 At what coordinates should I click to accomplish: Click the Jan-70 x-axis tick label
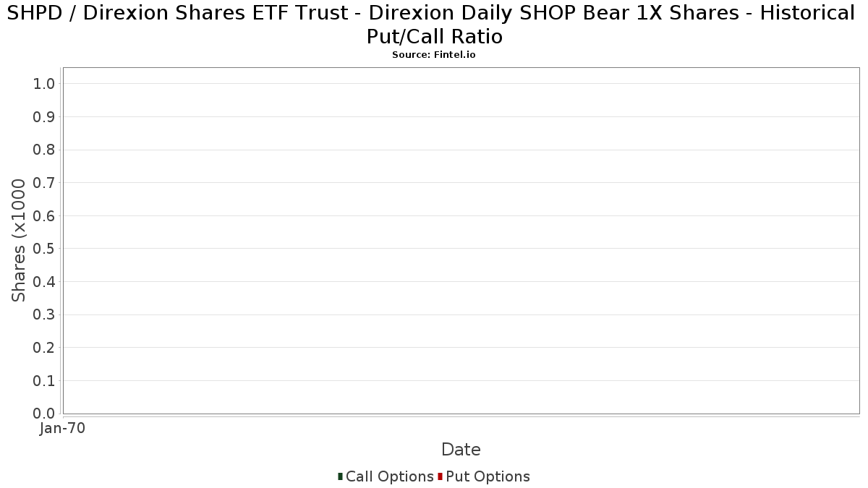pyautogui.click(x=63, y=429)
